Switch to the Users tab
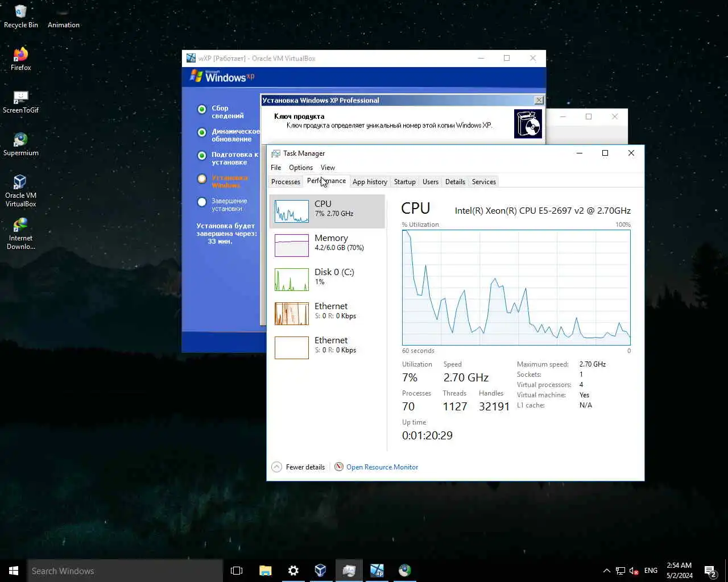This screenshot has height=582, width=728. pyautogui.click(x=431, y=182)
